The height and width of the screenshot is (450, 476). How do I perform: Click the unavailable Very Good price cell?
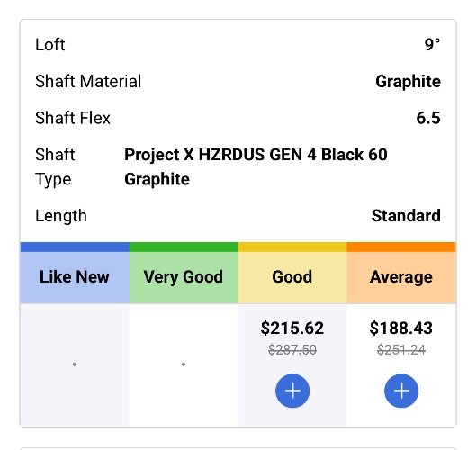click(x=184, y=364)
